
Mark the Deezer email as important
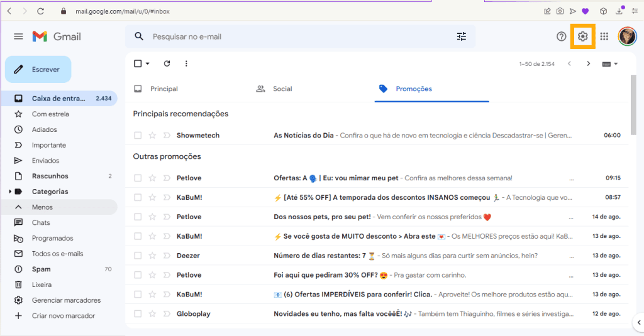coord(166,256)
